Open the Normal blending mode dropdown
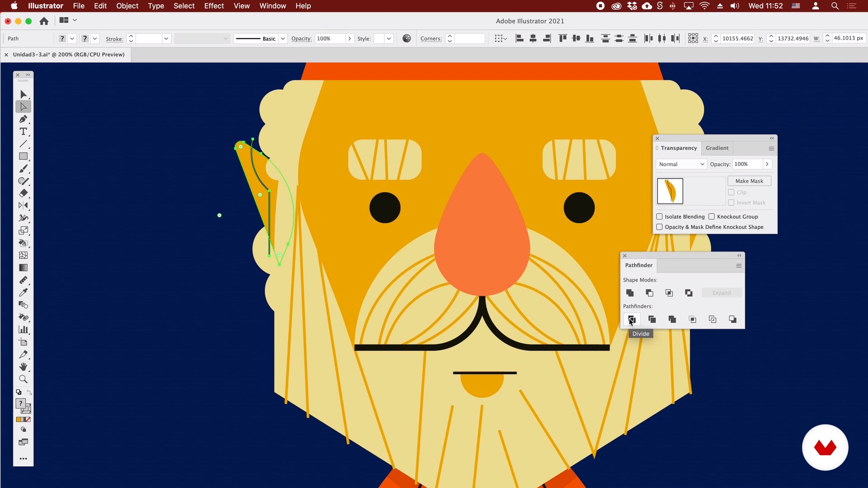 (x=681, y=164)
